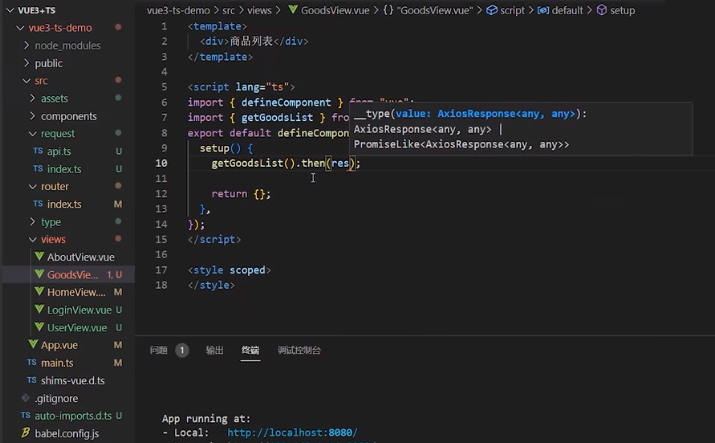The image size is (715, 443).
Task: Switch to the 终端 terminal tab
Action: click(x=250, y=350)
